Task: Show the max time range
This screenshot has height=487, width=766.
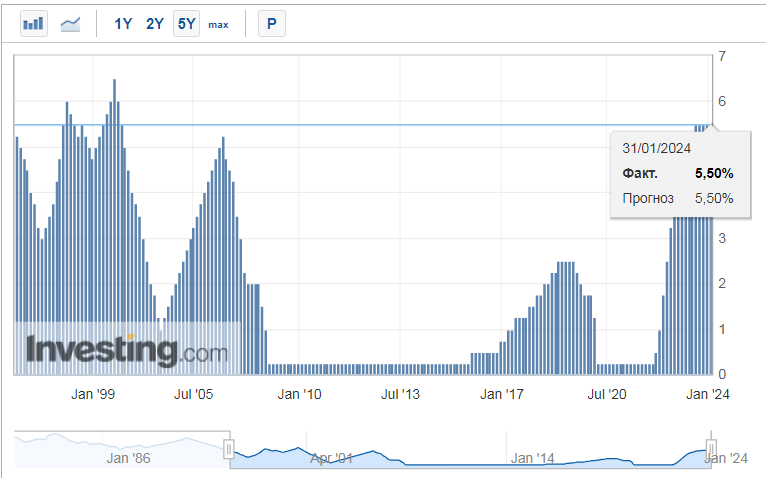Action: 218,24
